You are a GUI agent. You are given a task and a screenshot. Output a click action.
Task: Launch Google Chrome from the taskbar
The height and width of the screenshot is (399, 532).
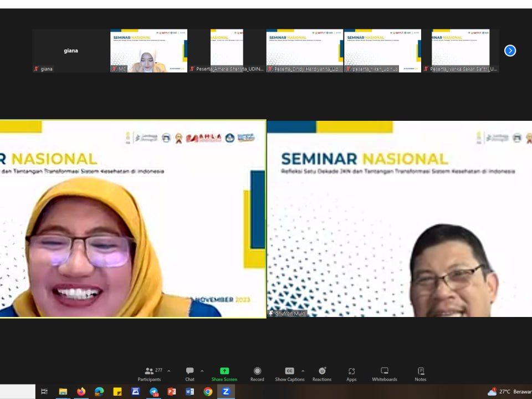coord(208,392)
